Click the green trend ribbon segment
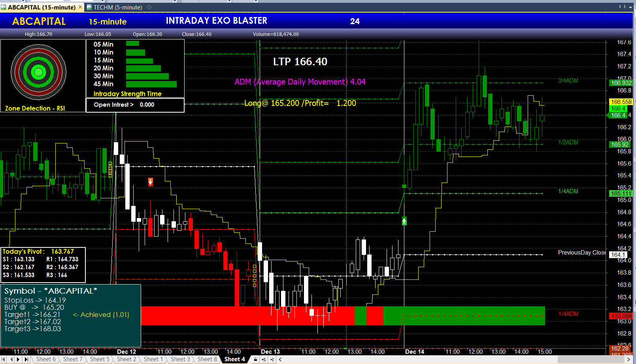The height and width of the screenshot is (364, 636). click(x=464, y=316)
